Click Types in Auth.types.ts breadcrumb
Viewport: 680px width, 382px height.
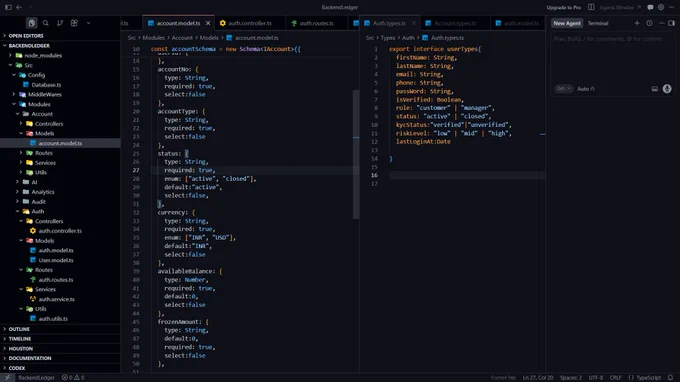point(388,38)
